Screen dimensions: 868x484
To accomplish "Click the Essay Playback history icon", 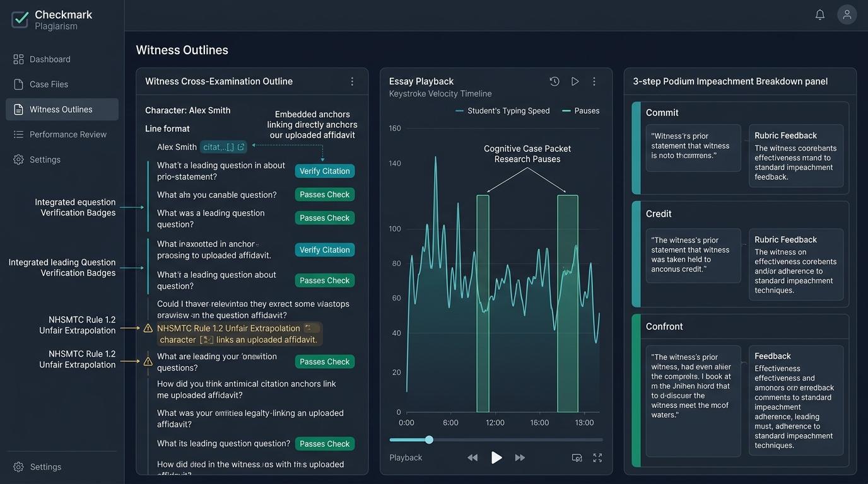I will [554, 81].
